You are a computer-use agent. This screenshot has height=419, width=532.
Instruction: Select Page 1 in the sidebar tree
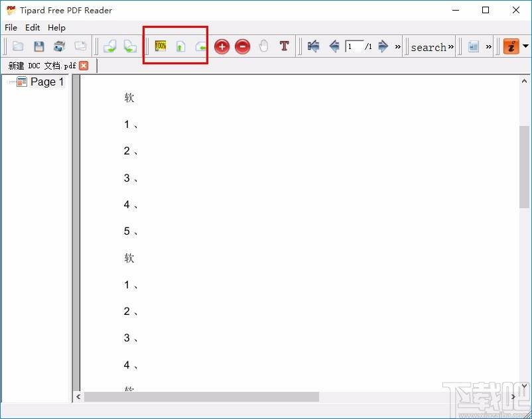tap(47, 82)
